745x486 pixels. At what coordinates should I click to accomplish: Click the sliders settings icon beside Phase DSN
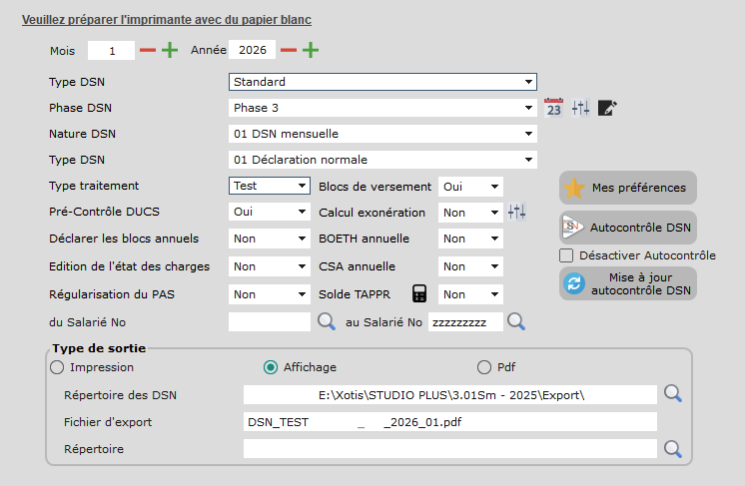pos(580,108)
